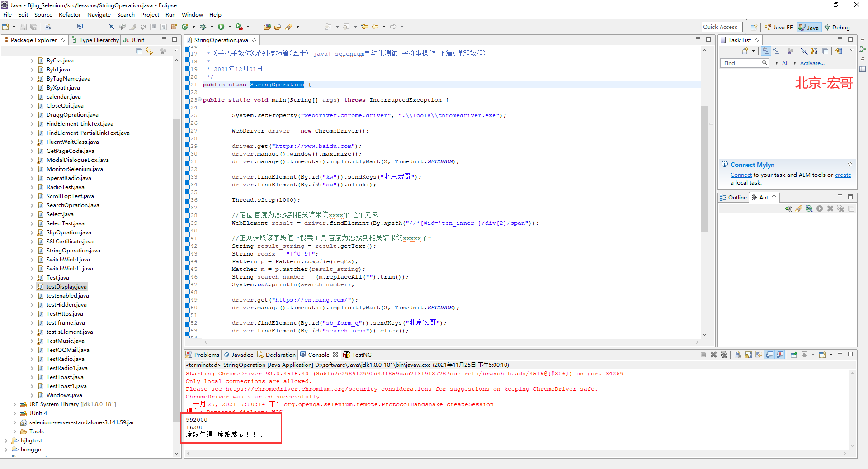Toggle Focus on Workweek in Task List
The height and width of the screenshot is (469, 868).
pos(790,51)
